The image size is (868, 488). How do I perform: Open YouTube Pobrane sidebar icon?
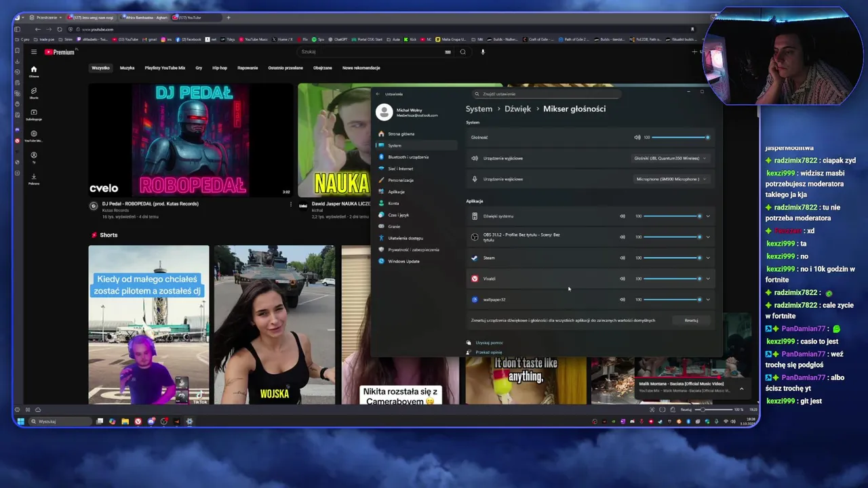click(33, 178)
